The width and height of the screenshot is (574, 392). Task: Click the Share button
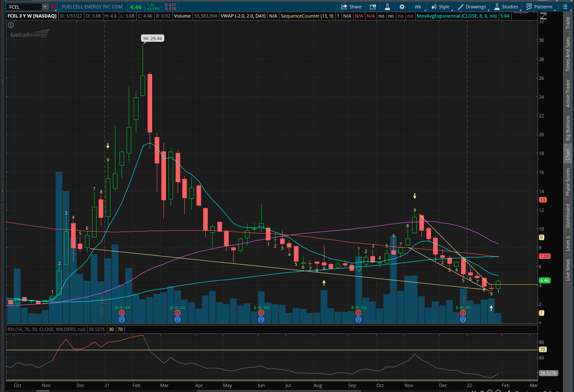[x=351, y=7]
